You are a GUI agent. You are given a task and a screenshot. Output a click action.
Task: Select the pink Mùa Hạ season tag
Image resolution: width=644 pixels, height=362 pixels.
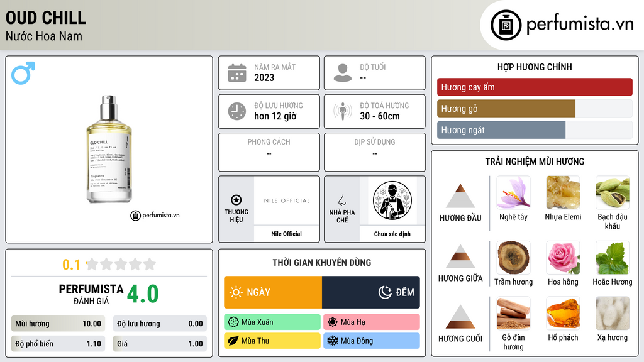click(372, 322)
